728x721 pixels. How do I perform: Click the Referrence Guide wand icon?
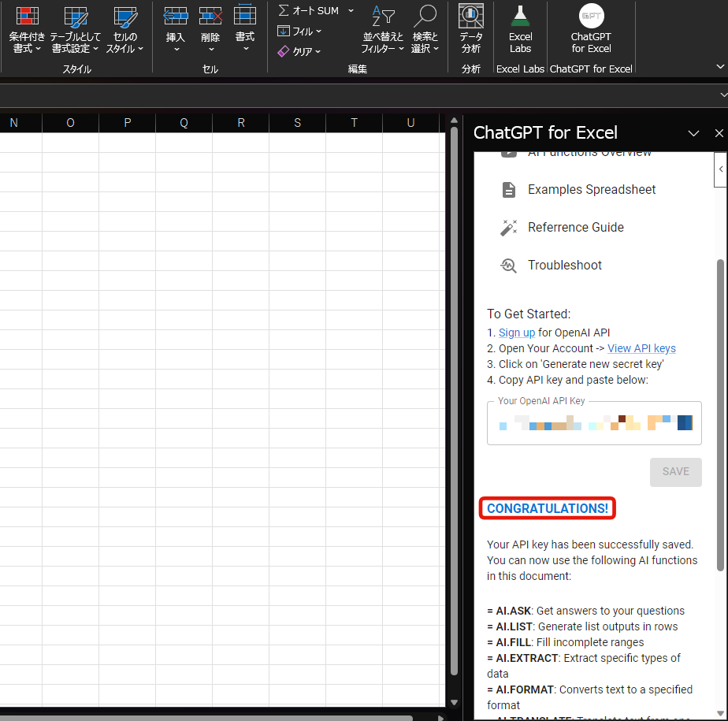[509, 228]
